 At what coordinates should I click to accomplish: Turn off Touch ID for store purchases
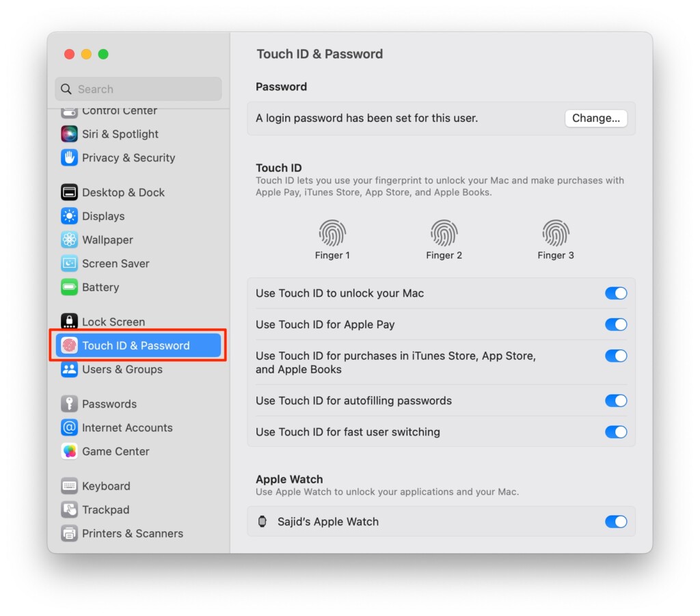pyautogui.click(x=616, y=356)
